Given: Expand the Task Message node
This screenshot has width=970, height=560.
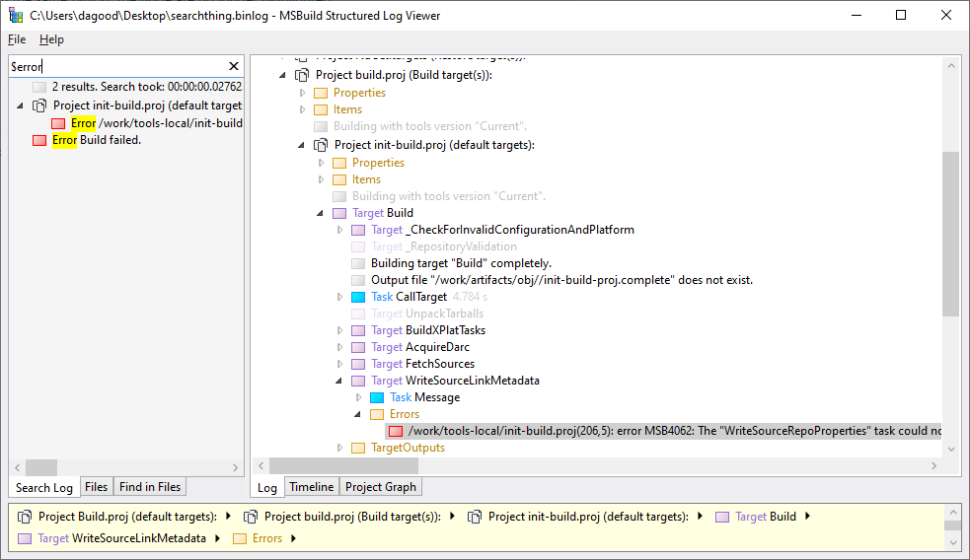Looking at the screenshot, I should [358, 397].
